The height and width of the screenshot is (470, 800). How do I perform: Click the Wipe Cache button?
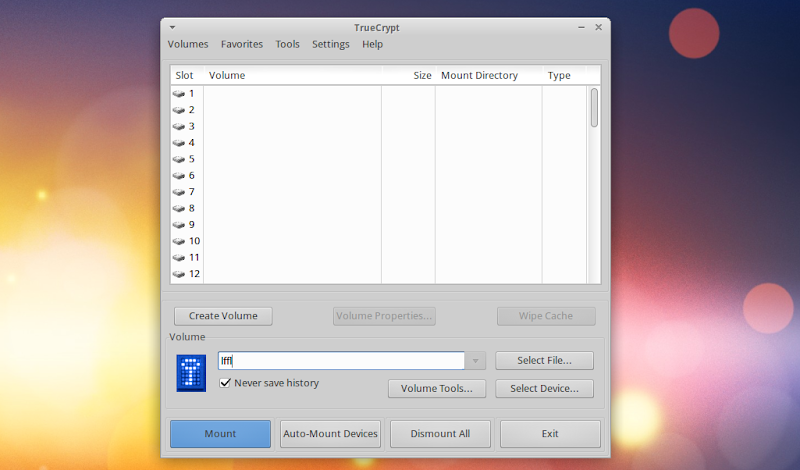coord(546,316)
